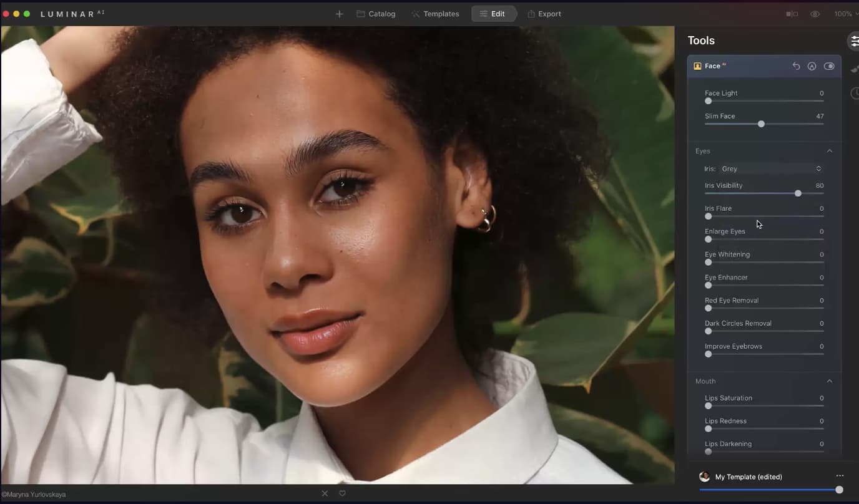Click the Tools panel heading
The height and width of the screenshot is (504, 859).
[701, 41]
